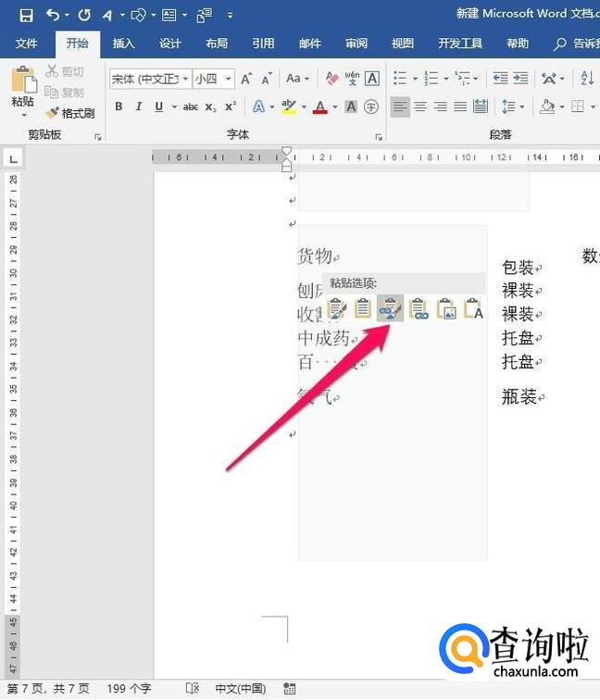Apply text effects with outlined A icon

(258, 106)
